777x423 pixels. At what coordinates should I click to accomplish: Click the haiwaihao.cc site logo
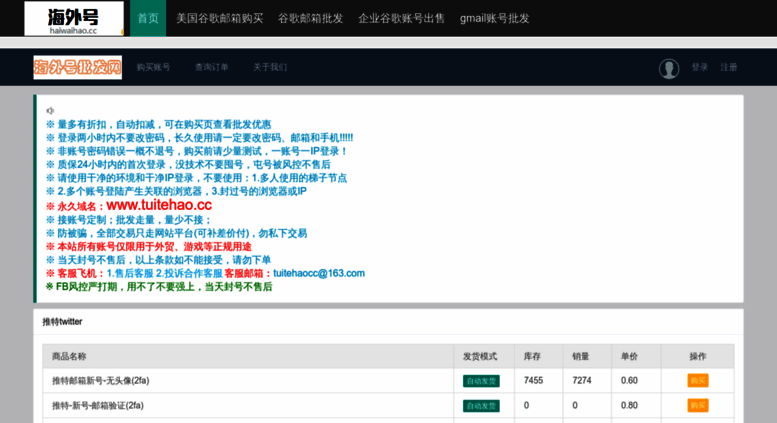pyautogui.click(x=74, y=18)
